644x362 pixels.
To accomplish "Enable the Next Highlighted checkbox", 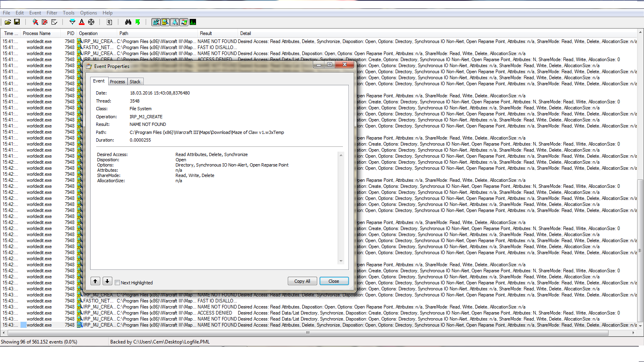I will click(117, 283).
